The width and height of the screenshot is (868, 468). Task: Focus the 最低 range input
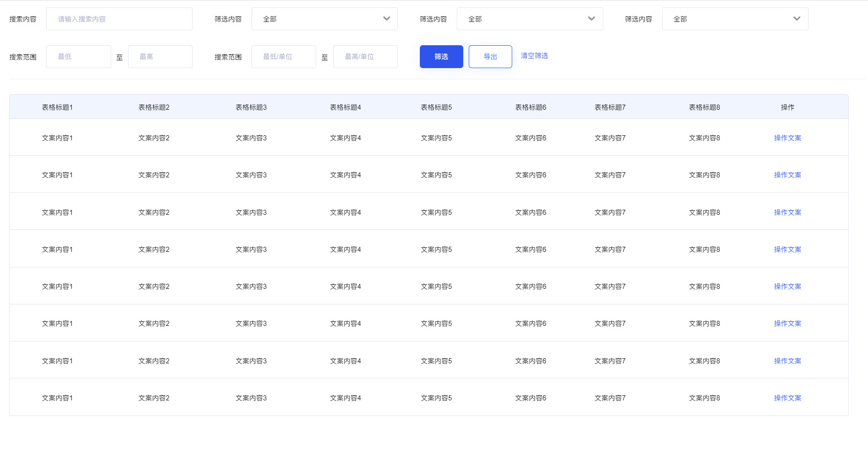click(x=79, y=57)
